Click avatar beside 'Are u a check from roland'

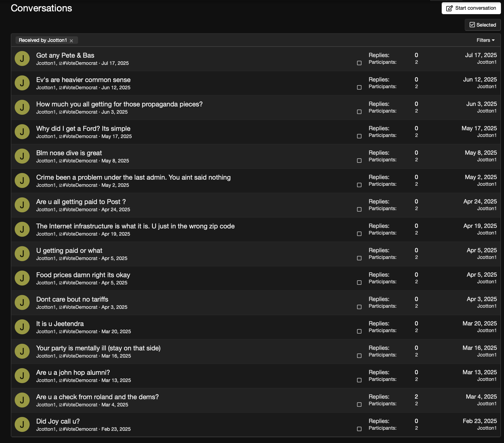(22, 400)
